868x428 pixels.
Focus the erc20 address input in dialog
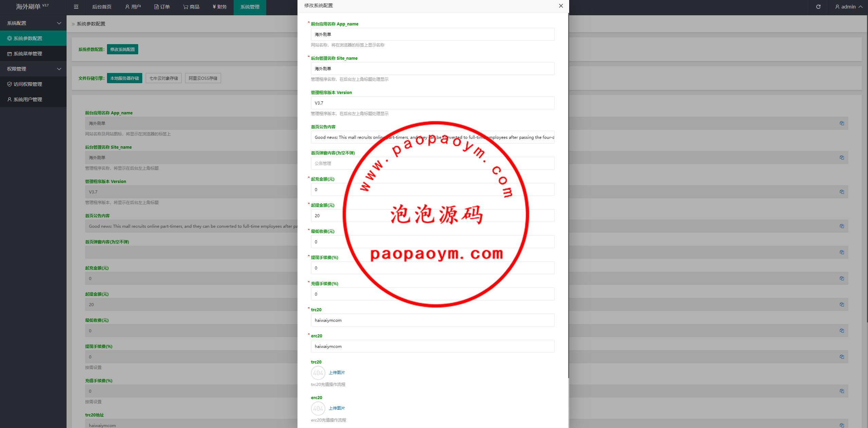tap(433, 346)
